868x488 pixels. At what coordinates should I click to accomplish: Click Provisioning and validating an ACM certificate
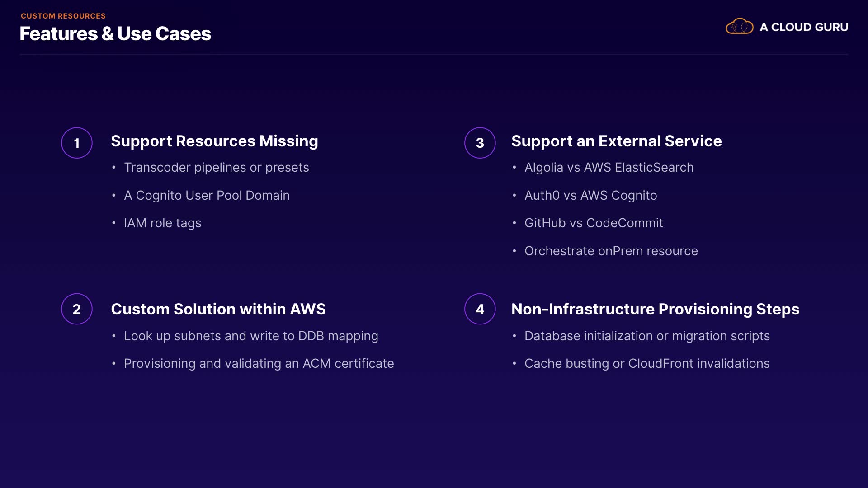(x=259, y=364)
